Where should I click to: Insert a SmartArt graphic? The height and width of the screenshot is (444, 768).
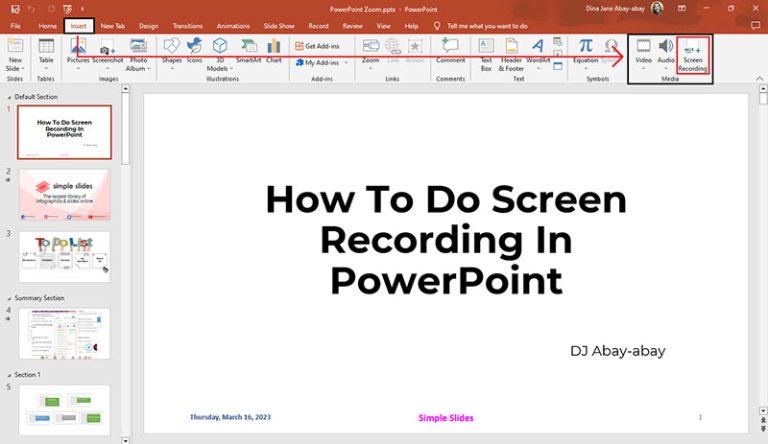(x=248, y=51)
